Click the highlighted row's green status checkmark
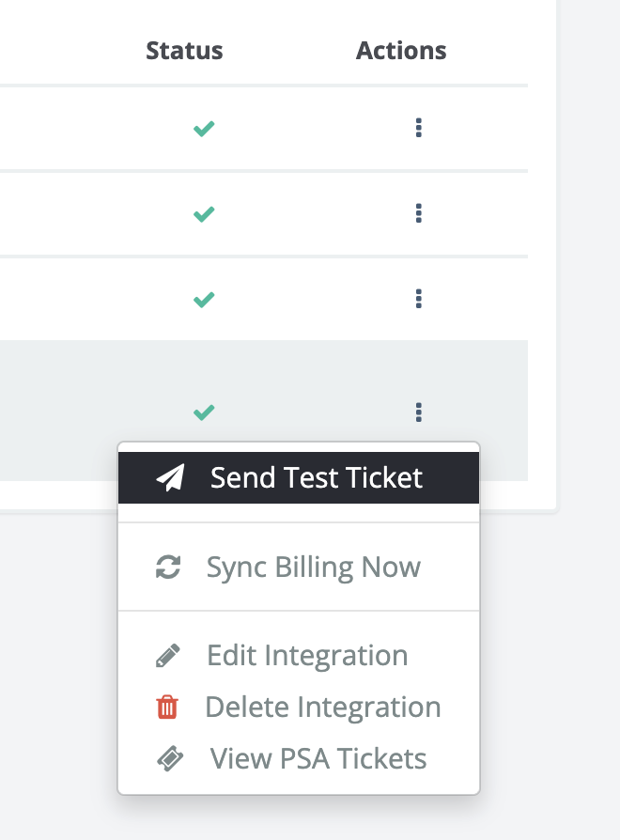620x840 pixels. 203,412
